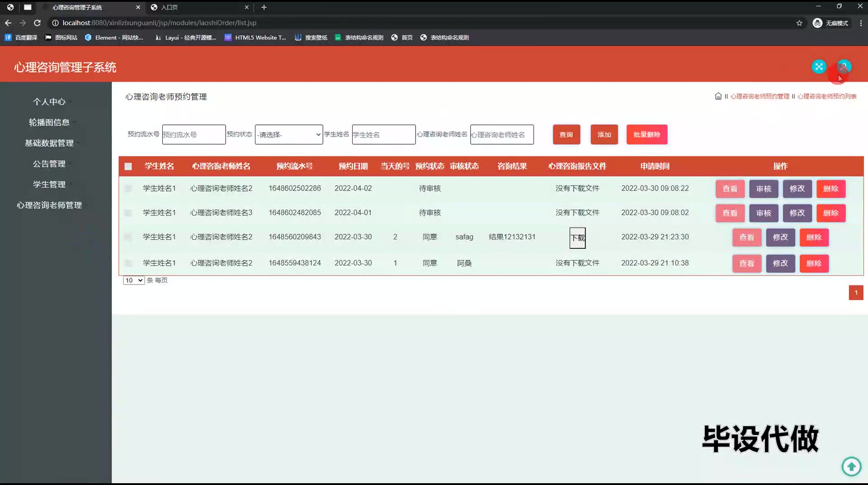This screenshot has height=485, width=868.
Task: Bookmark this page with star icon
Action: pos(799,23)
